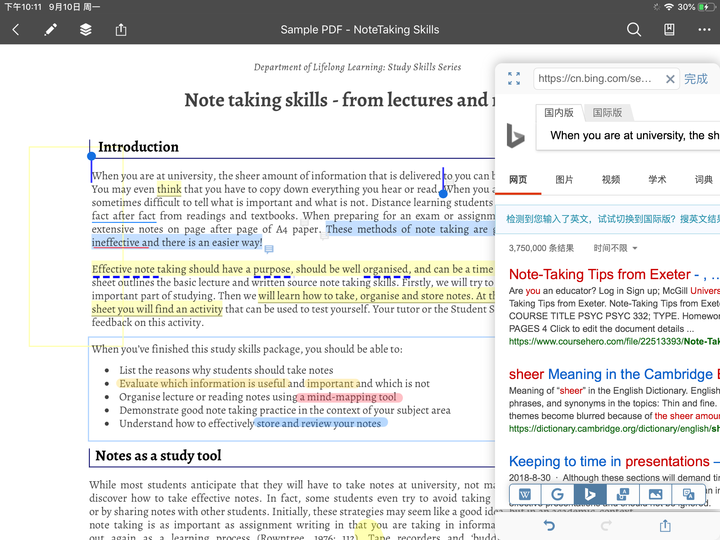720x540 pixels.
Task: Select the 图片 results tab
Action: 564,180
